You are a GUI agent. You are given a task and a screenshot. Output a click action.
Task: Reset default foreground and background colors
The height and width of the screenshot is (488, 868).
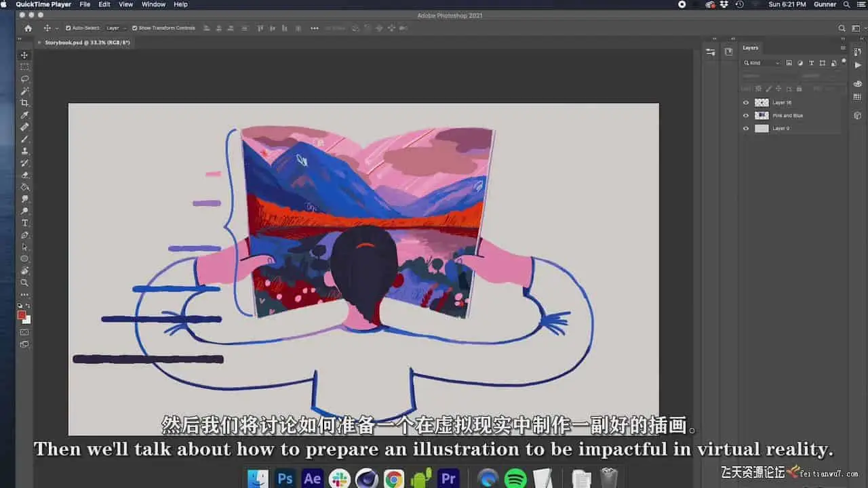(x=21, y=306)
